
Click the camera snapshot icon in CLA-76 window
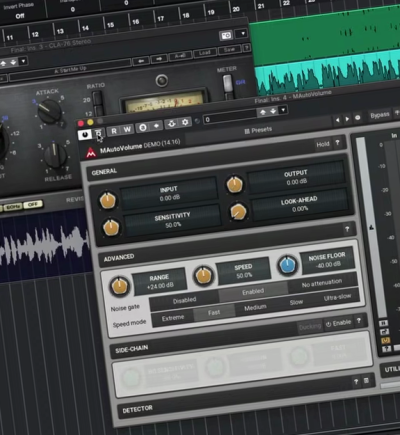click(226, 35)
